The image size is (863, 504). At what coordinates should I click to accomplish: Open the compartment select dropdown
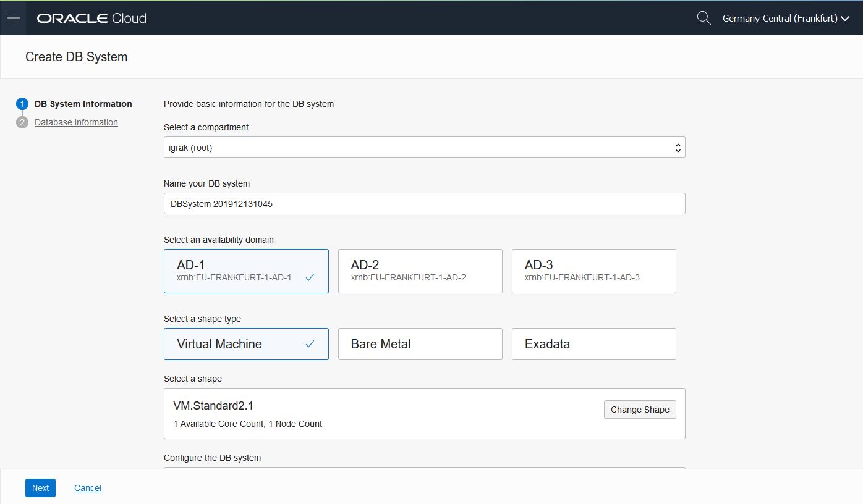[424, 148]
